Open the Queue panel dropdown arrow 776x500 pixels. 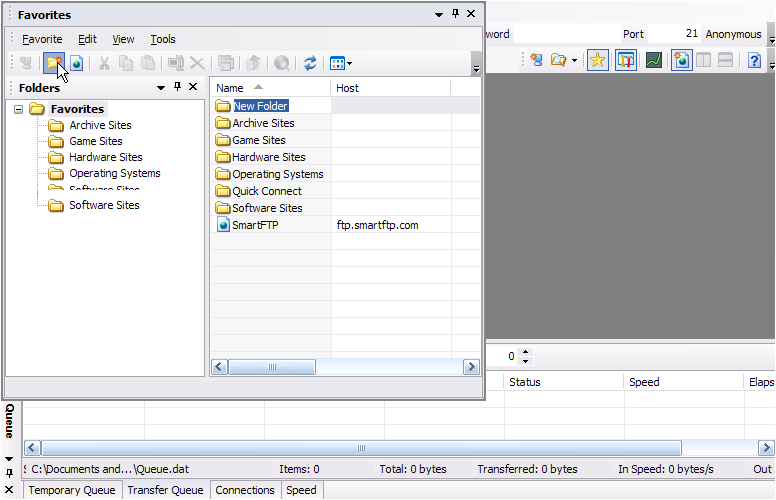pyautogui.click(x=9, y=459)
